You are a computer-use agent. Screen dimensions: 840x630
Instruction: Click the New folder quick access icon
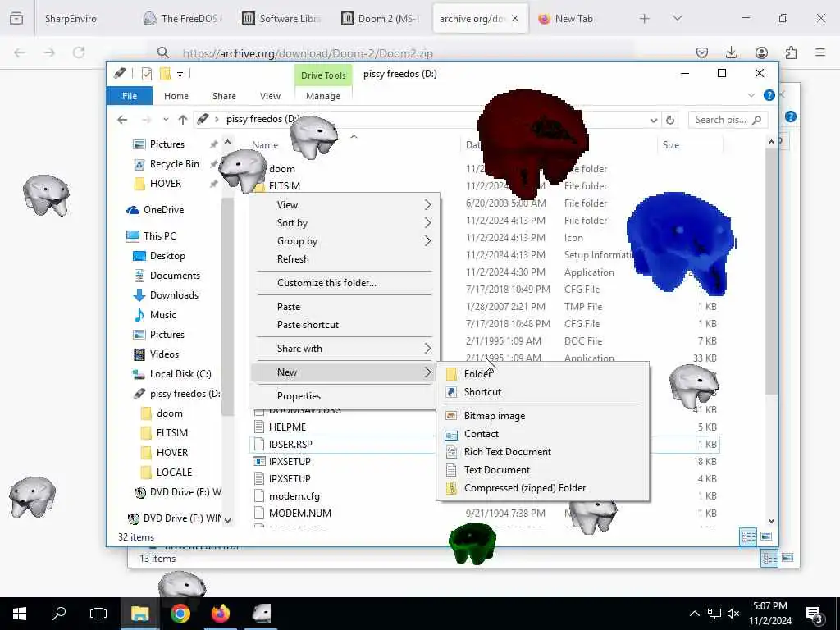coord(165,74)
